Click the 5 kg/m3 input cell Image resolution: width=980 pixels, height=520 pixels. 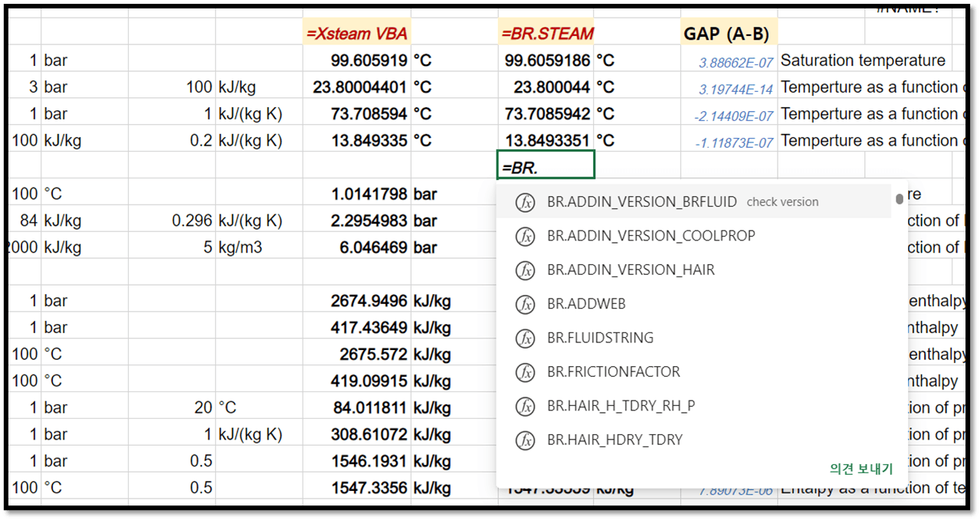173,248
